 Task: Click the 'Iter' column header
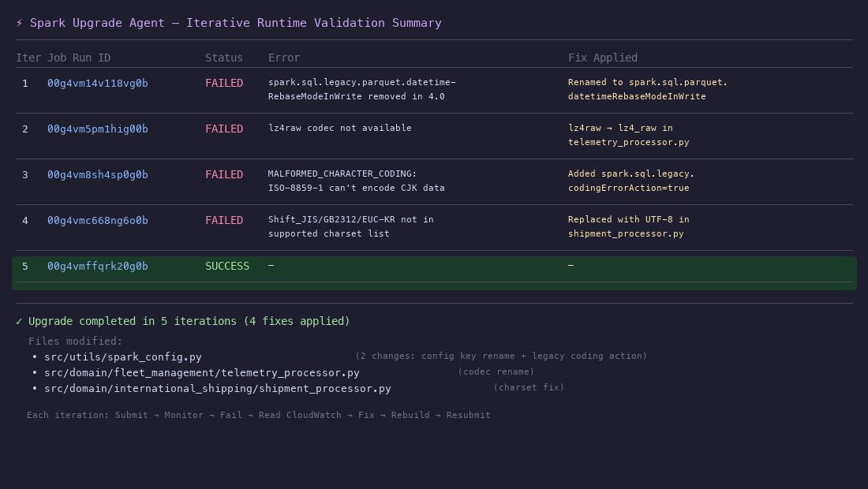point(28,58)
